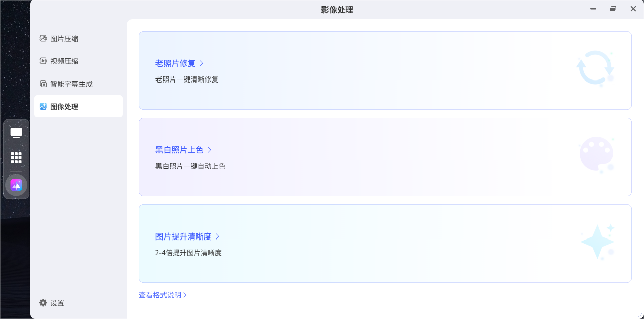644x319 pixels.
Task: Click the palette icon on 黑白照片上色 card
Action: [597, 154]
